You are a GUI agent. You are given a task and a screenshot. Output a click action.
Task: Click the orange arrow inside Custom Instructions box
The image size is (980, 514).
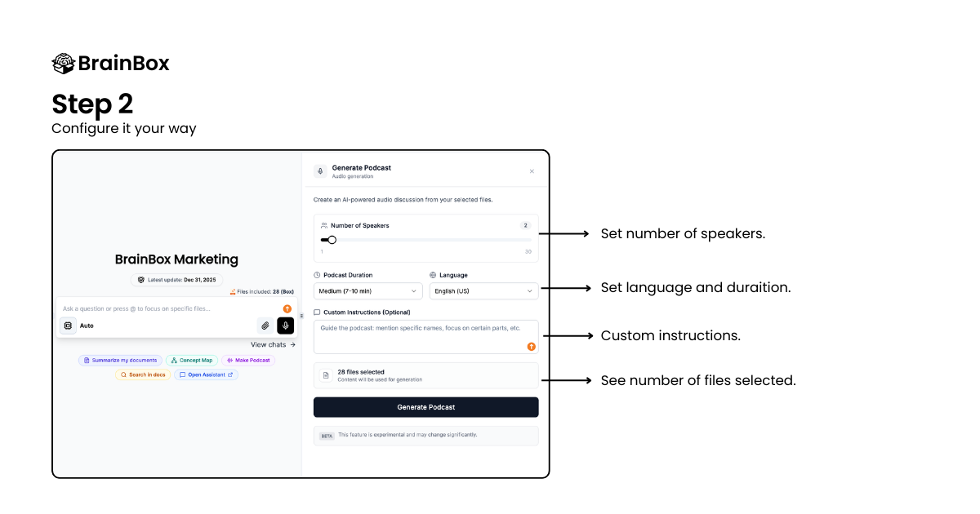(x=531, y=347)
